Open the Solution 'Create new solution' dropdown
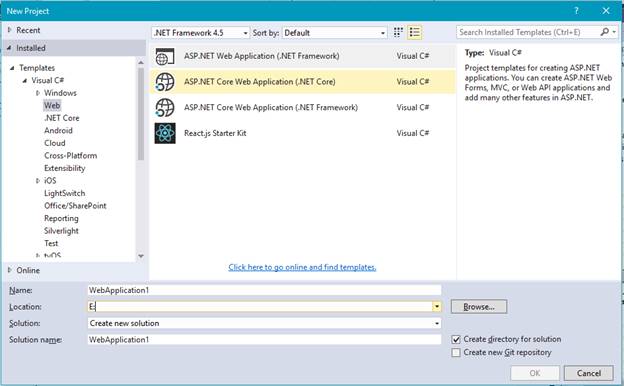624x386 pixels. [264, 323]
